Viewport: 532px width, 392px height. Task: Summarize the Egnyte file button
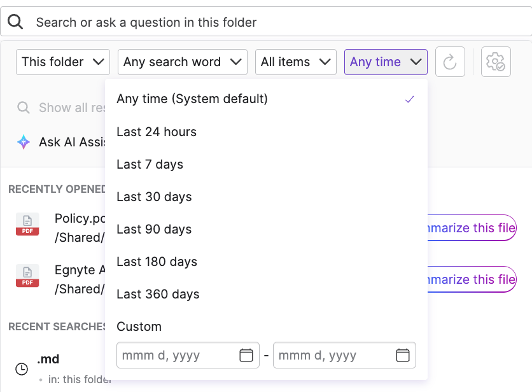pyautogui.click(x=472, y=279)
